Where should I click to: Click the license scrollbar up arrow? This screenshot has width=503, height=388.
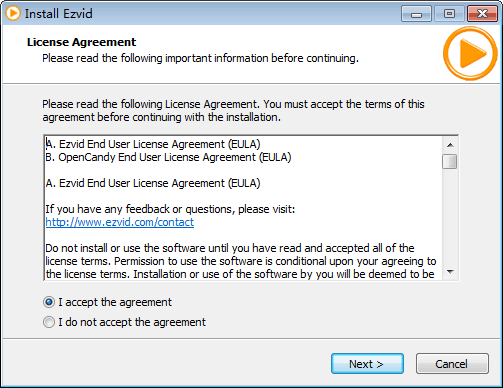pos(450,145)
